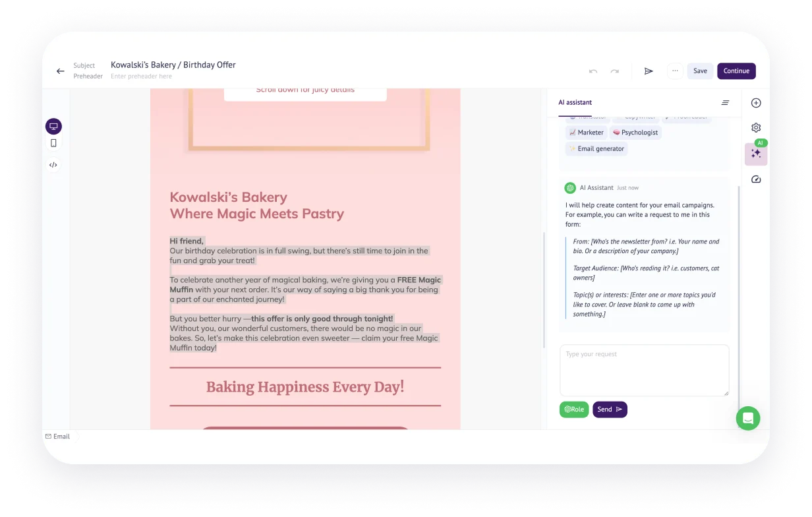This screenshot has height=517, width=812.
Task: Click the AI assistant panel scrollbar
Action: pos(739,297)
